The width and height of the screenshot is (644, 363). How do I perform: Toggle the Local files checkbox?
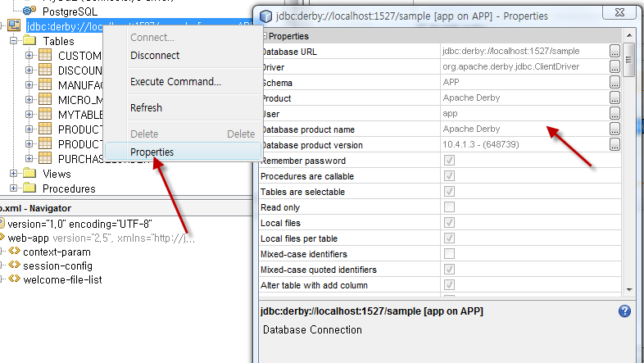(x=449, y=223)
